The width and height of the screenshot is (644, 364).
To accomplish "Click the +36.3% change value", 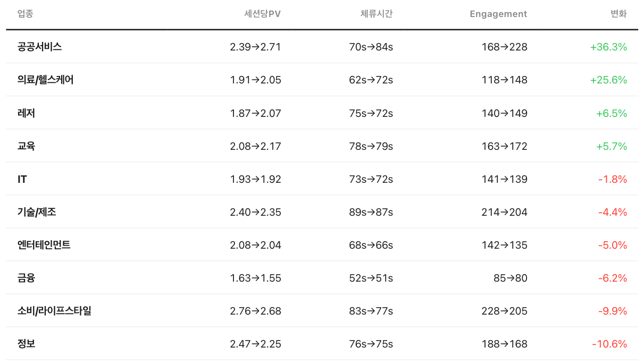I will pyautogui.click(x=608, y=47).
